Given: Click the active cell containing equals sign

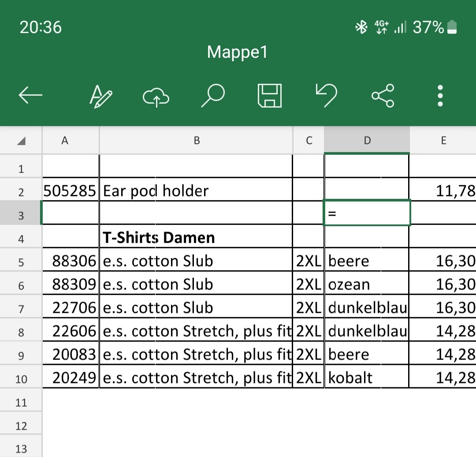Looking at the screenshot, I should pos(367,214).
